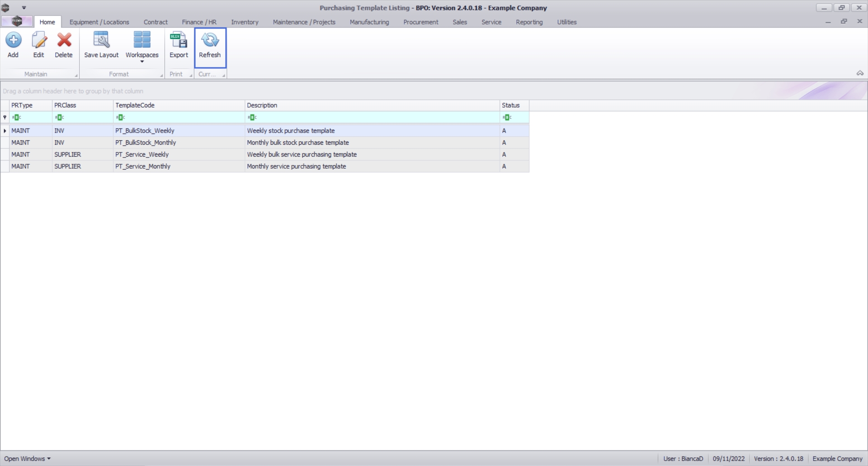Open the Inventory tab
Image resolution: width=868 pixels, height=466 pixels.
click(x=245, y=22)
